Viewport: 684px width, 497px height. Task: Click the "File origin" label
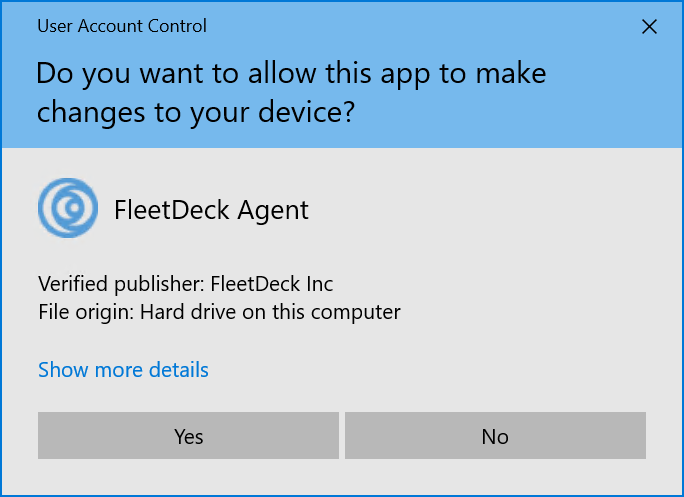pyautogui.click(x=86, y=312)
